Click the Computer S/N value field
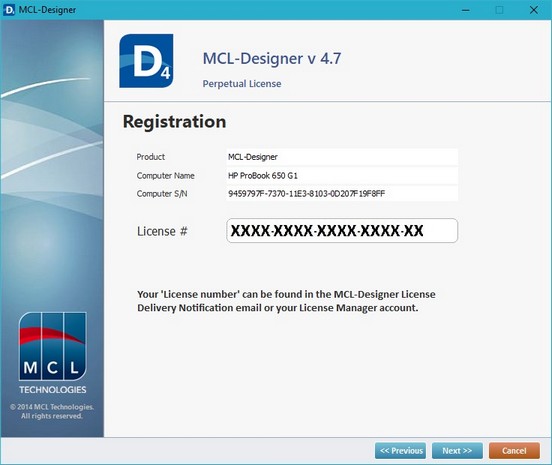Image resolution: width=552 pixels, height=465 pixels. [x=342, y=193]
